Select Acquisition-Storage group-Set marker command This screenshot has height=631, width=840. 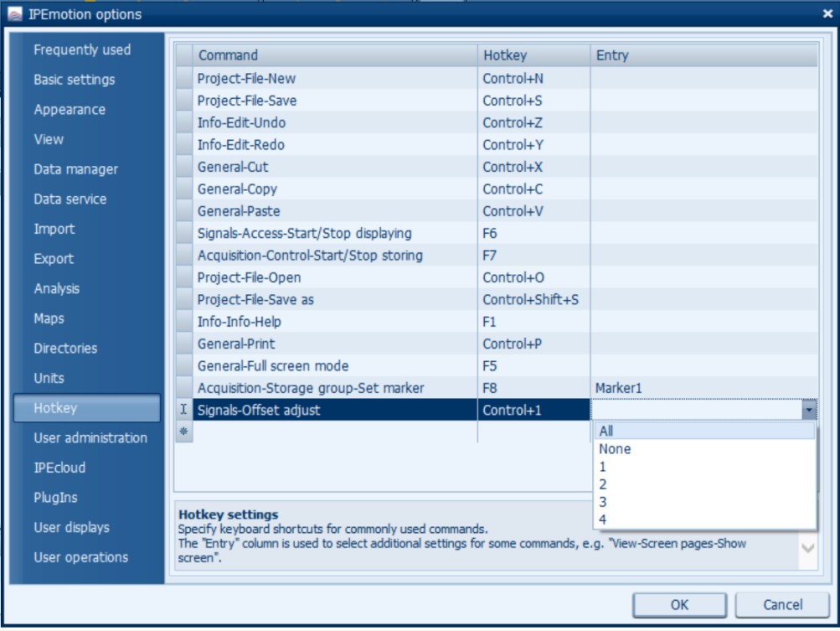(x=335, y=388)
